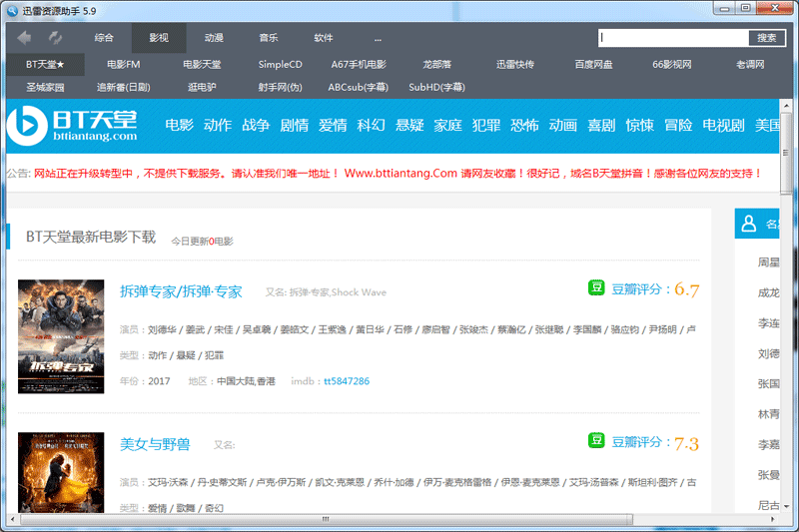
Task: Select the 电影天堂 source site
Action: pyautogui.click(x=202, y=64)
